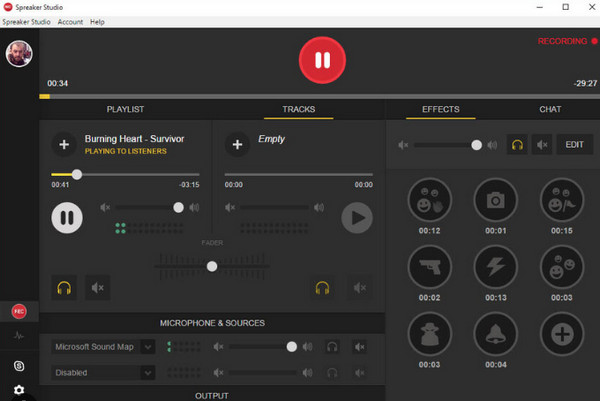Click the Burning Heart - Survivor title
600x401 pixels.
pos(134,139)
